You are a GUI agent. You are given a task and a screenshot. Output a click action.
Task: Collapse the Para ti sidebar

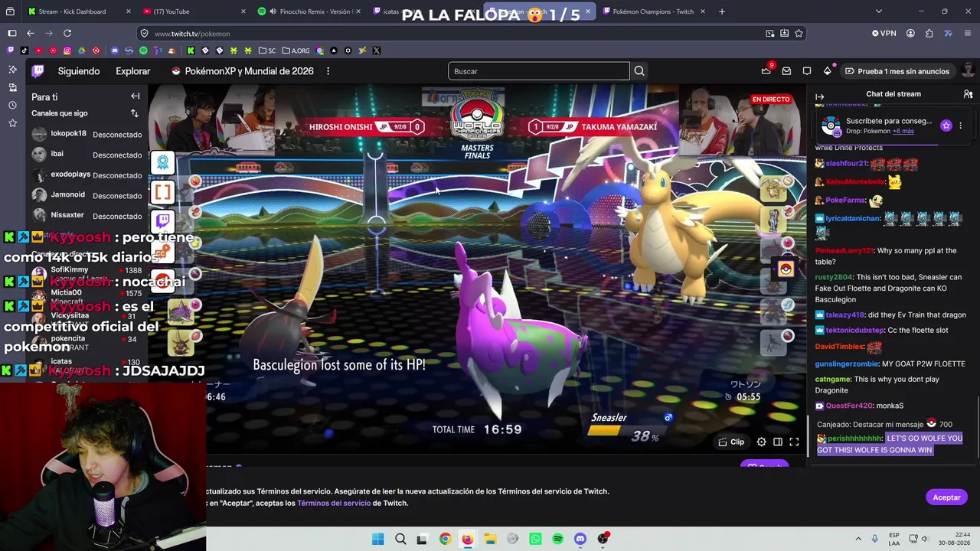coord(135,96)
